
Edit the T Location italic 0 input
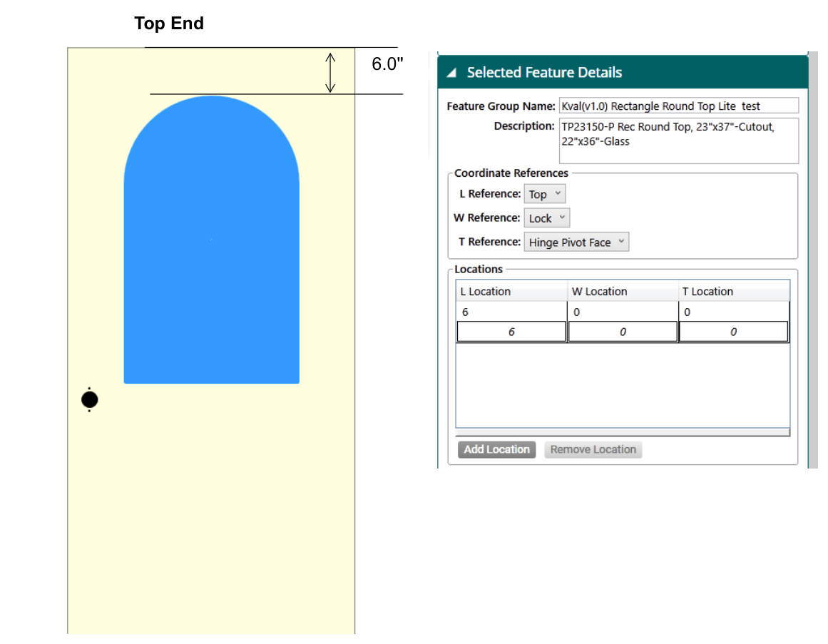[733, 332]
